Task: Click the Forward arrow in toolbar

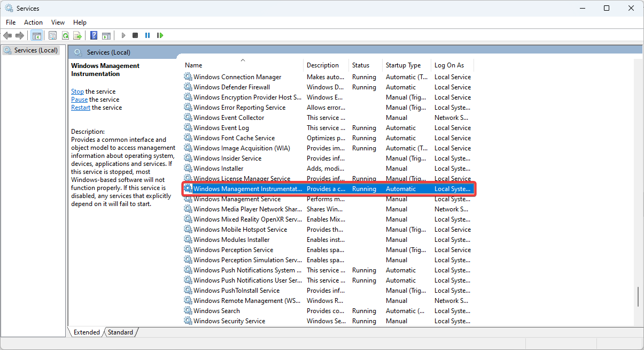Action: pos(20,35)
